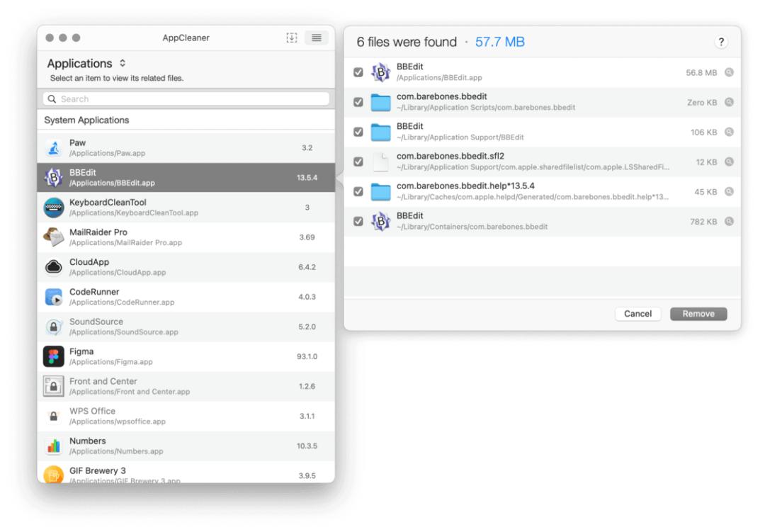
Task: Click the CloudApp cloud icon
Action: (x=54, y=267)
